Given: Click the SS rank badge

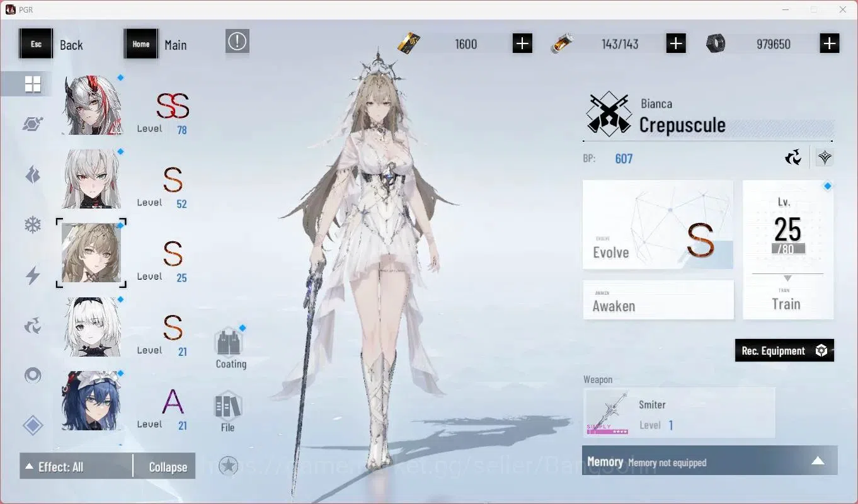Looking at the screenshot, I should 173,106.
